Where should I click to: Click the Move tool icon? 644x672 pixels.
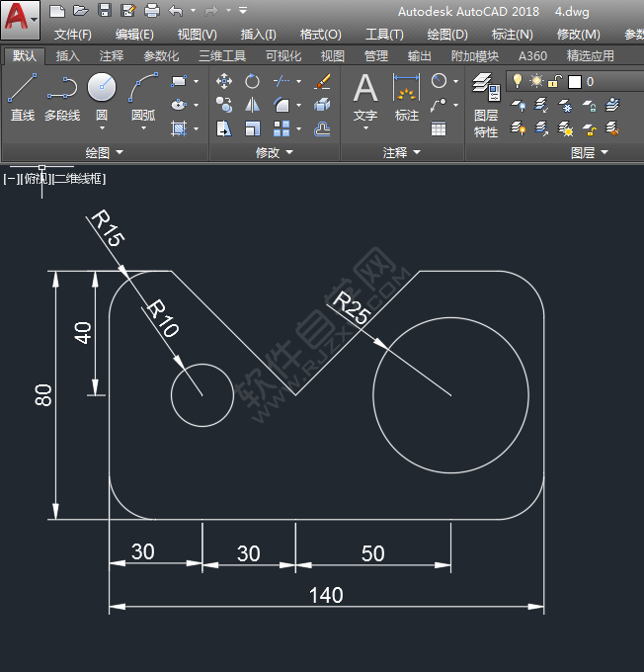click(x=224, y=81)
